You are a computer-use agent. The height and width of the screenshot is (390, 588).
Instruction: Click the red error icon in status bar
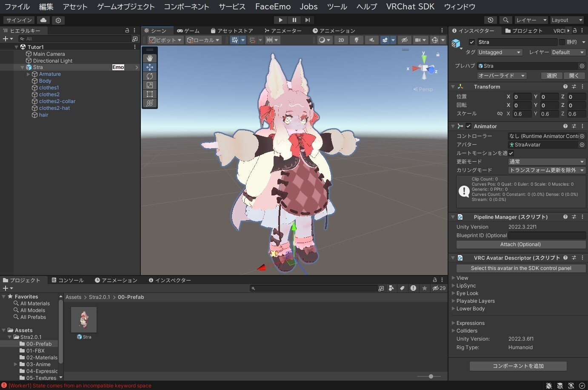tap(4, 385)
